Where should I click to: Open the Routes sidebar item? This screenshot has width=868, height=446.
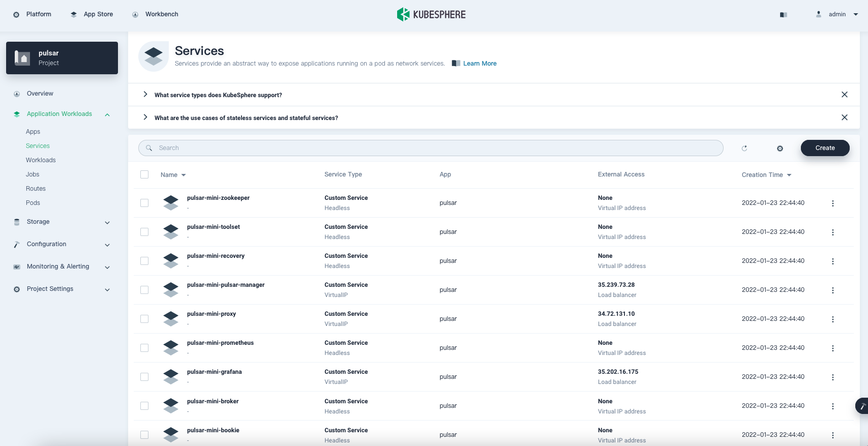[x=36, y=189]
